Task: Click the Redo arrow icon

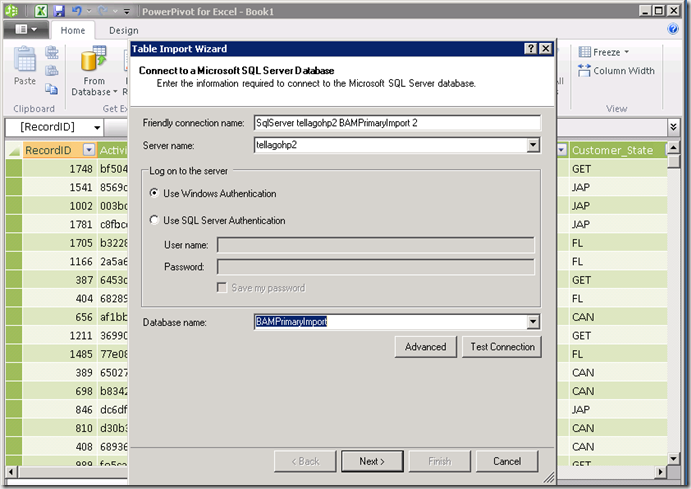Action: click(x=103, y=11)
